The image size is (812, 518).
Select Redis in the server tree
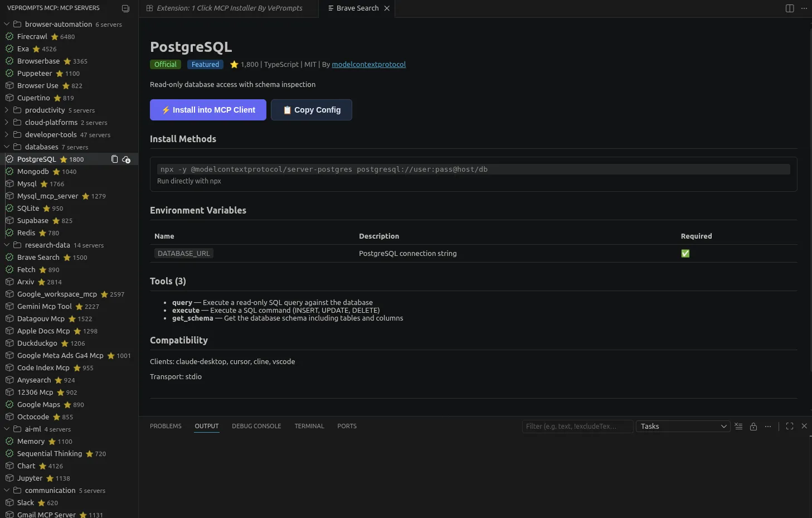pyautogui.click(x=69, y=233)
